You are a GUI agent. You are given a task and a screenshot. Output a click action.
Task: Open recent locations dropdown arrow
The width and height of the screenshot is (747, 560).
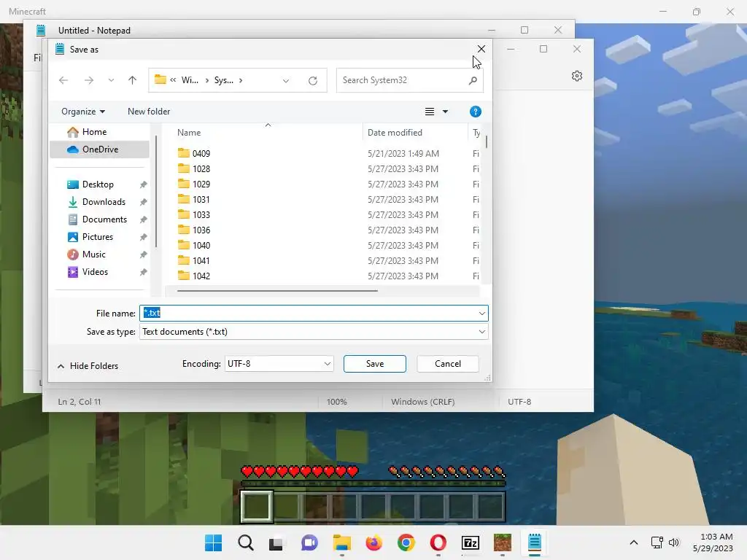(x=111, y=80)
